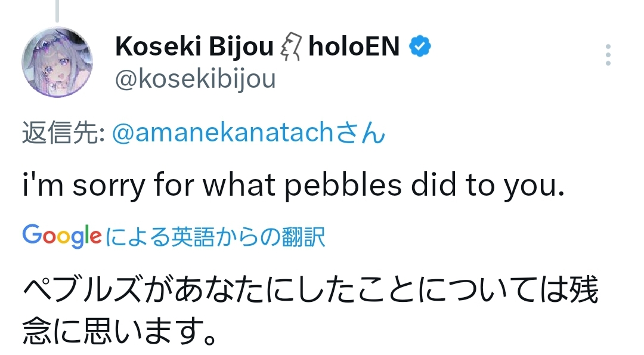Screen dimensions: 644x355
Task: Click the translation's second line "念に思います。"
Action: point(118,333)
